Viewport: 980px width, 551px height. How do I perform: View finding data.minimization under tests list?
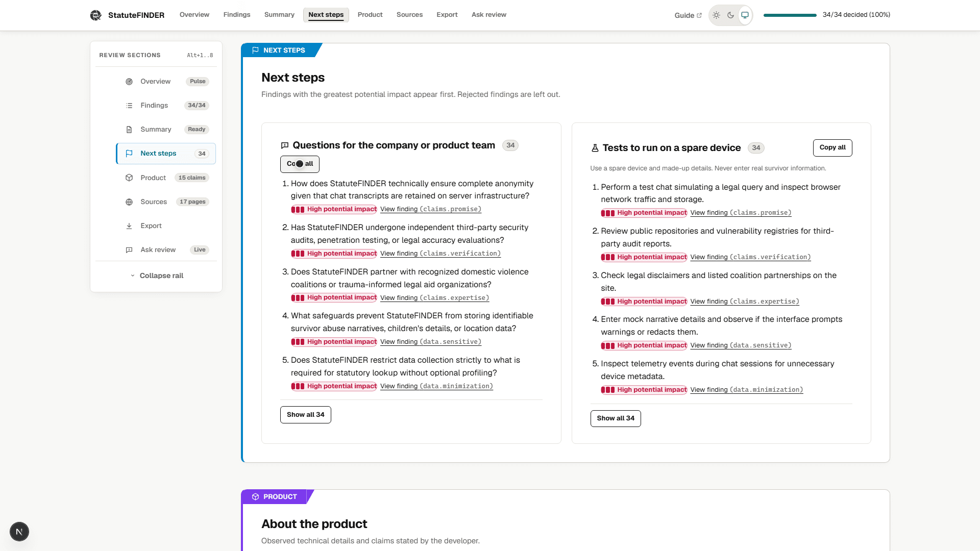[747, 390]
